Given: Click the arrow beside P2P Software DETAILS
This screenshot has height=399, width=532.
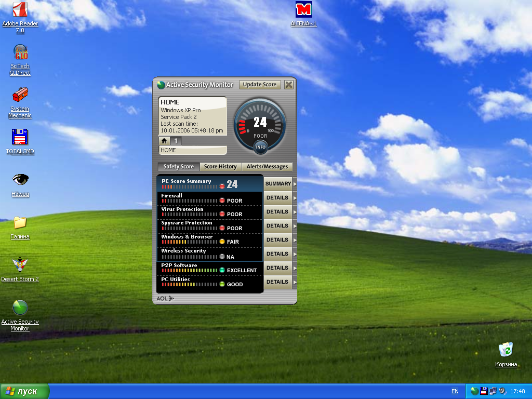Looking at the screenshot, I should pyautogui.click(x=295, y=268).
